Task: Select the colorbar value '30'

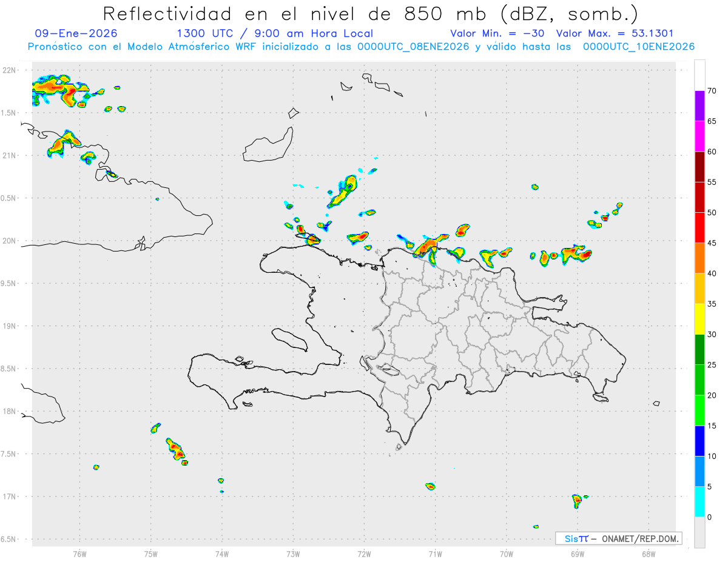Action: tap(712, 335)
